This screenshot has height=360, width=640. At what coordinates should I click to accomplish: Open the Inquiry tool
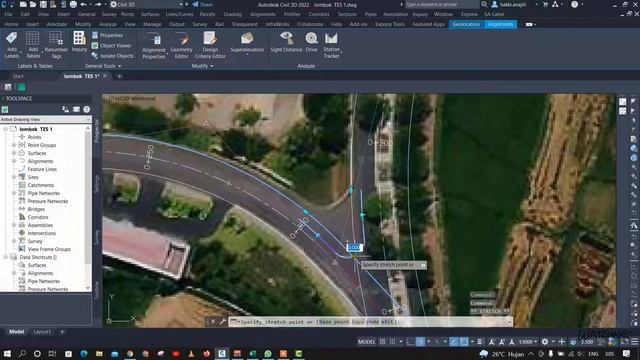point(79,42)
